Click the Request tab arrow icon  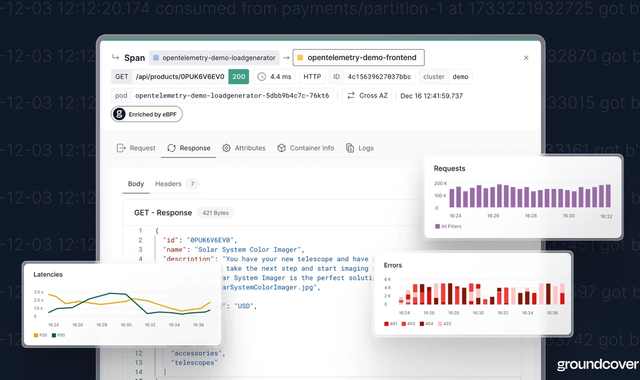tap(121, 148)
